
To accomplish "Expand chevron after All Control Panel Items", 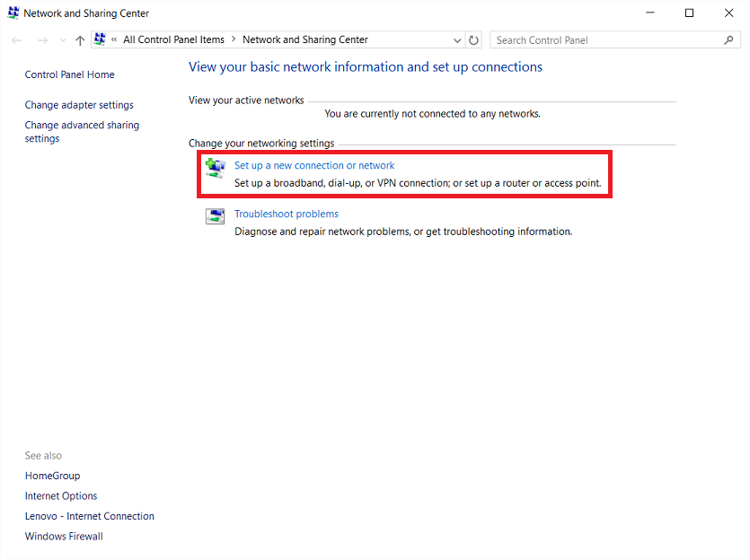I will click(x=234, y=39).
